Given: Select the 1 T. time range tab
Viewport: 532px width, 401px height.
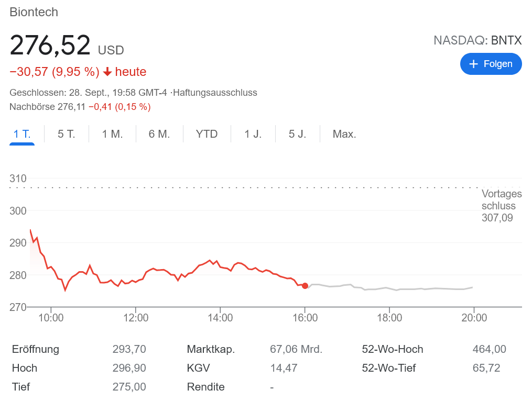Looking at the screenshot, I should [x=22, y=134].
